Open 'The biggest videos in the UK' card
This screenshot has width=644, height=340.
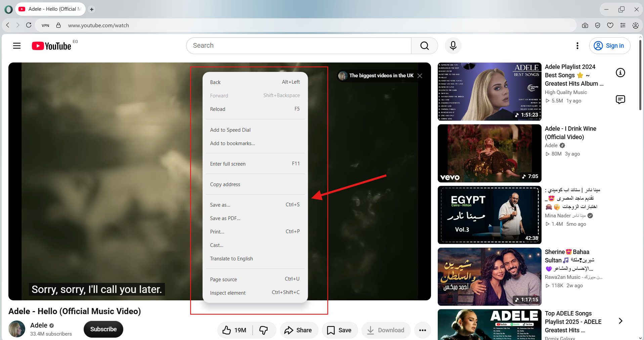(377, 76)
